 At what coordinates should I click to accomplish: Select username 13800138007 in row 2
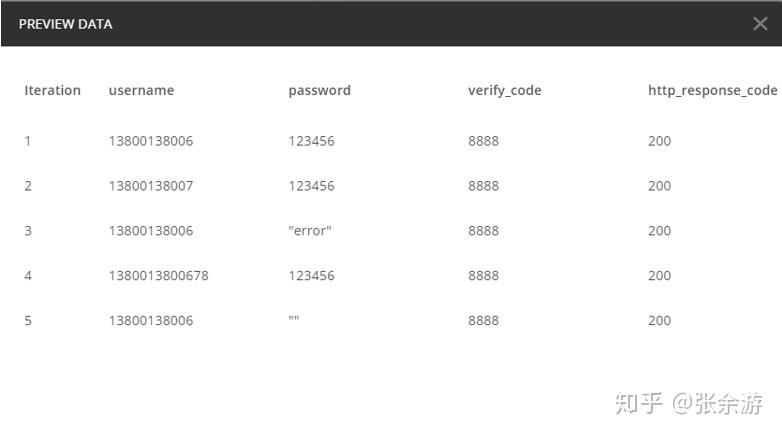(x=151, y=186)
